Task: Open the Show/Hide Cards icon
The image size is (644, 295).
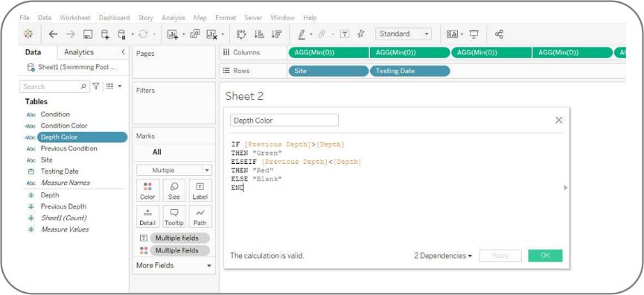Action: click(452, 34)
